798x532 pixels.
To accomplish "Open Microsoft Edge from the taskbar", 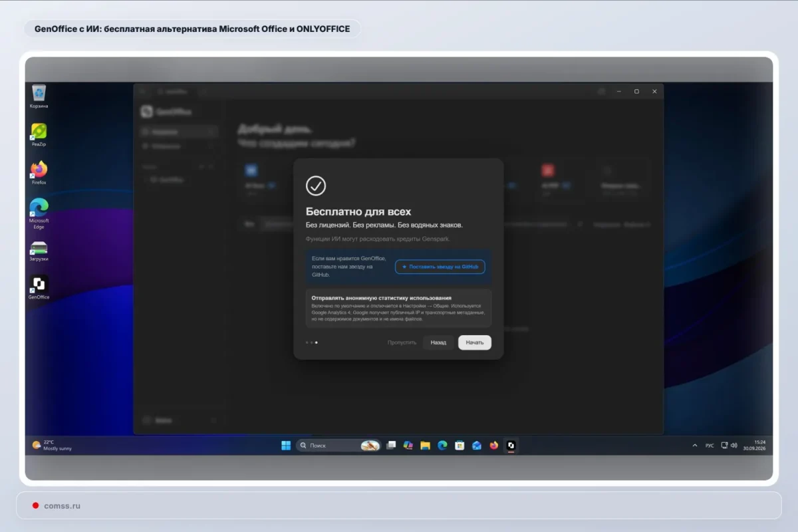I will tap(442, 446).
